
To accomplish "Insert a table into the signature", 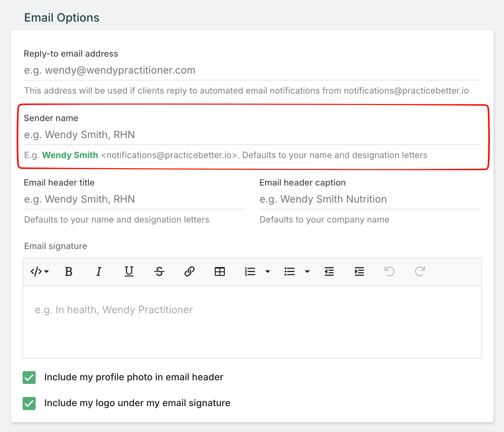I will (220, 272).
